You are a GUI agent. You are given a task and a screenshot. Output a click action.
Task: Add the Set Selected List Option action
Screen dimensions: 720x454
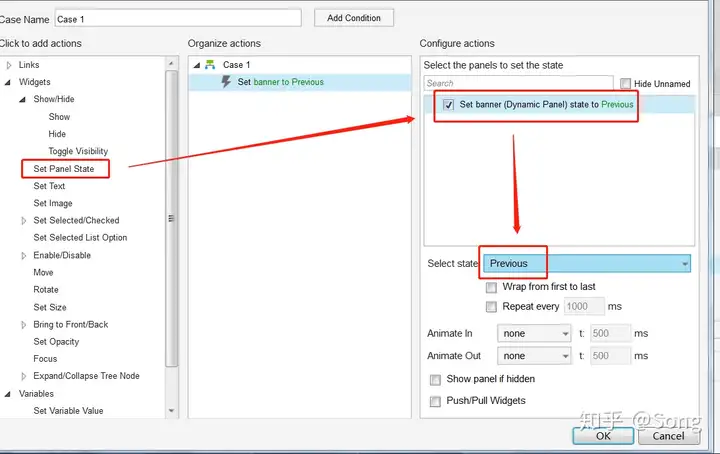(x=80, y=238)
